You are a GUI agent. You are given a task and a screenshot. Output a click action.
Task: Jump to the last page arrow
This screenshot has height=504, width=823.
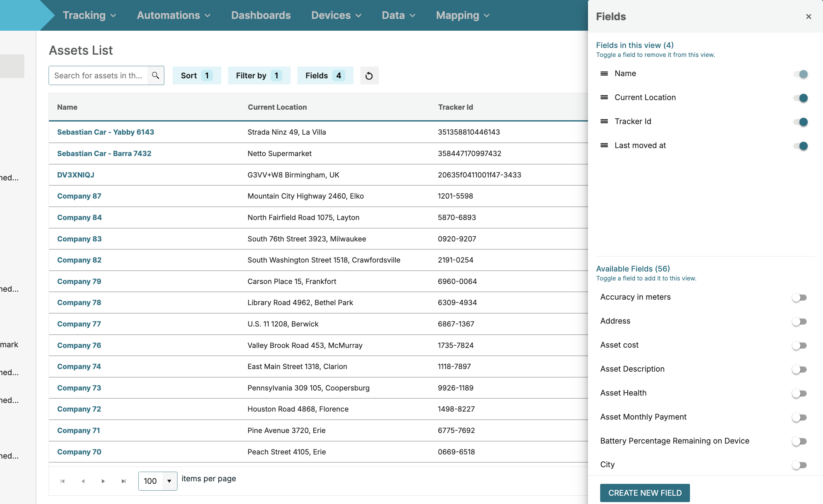(124, 481)
